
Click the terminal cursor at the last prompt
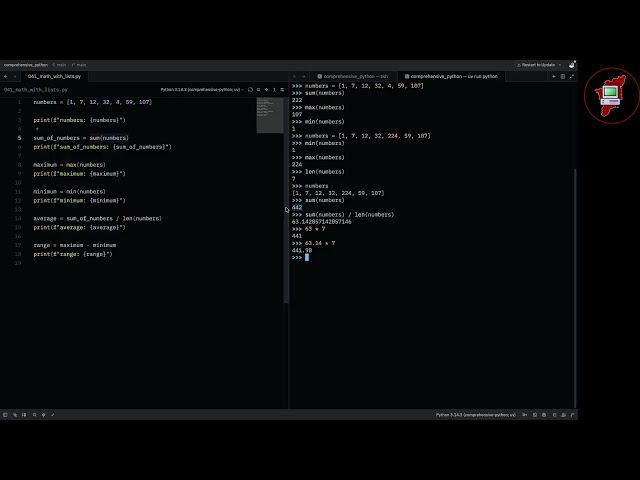[x=307, y=258]
